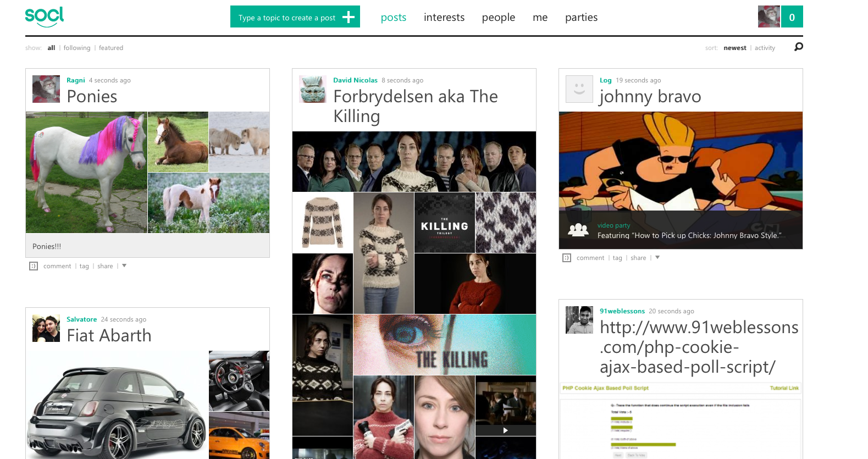The image size is (868, 459).
Task: Open the Fiat Abarth post title
Action: click(109, 336)
